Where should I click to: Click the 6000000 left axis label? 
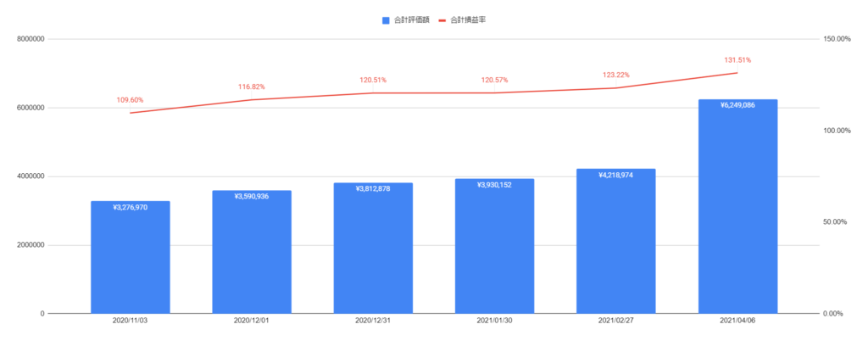coord(31,108)
